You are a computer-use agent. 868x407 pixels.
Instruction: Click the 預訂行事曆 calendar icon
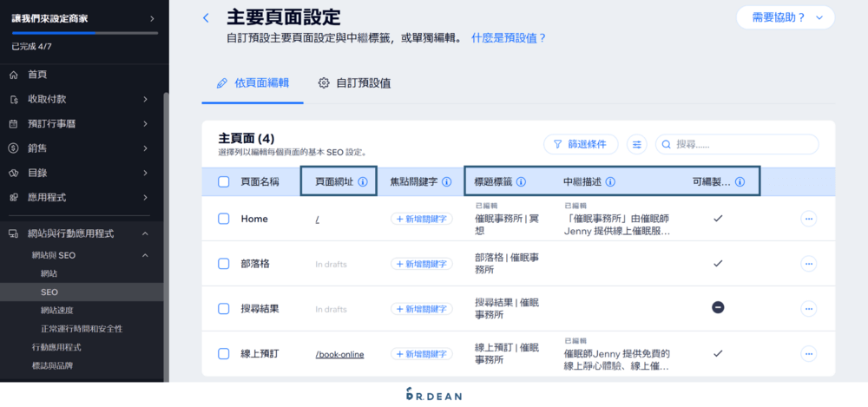[x=14, y=124]
